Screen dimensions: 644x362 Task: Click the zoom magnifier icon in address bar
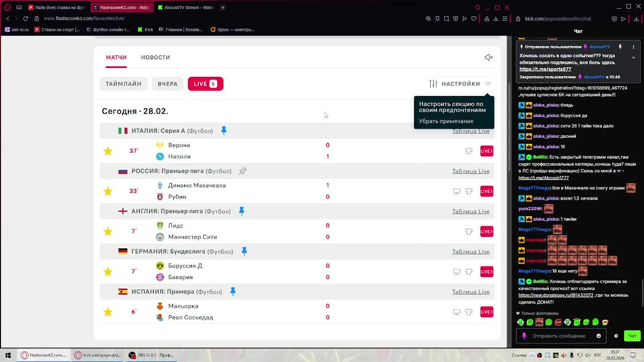[428, 19]
